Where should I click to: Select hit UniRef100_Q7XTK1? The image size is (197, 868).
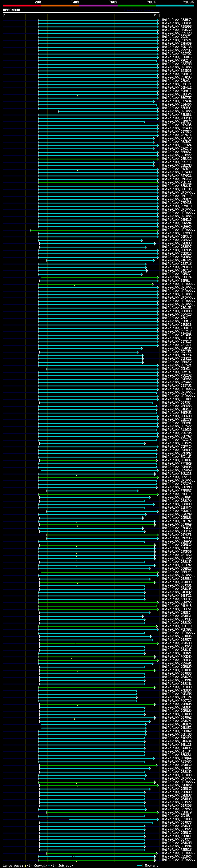click(177, 84)
